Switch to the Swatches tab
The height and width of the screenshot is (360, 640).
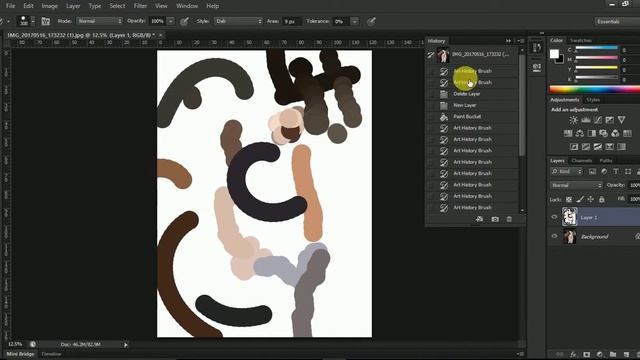coord(580,40)
